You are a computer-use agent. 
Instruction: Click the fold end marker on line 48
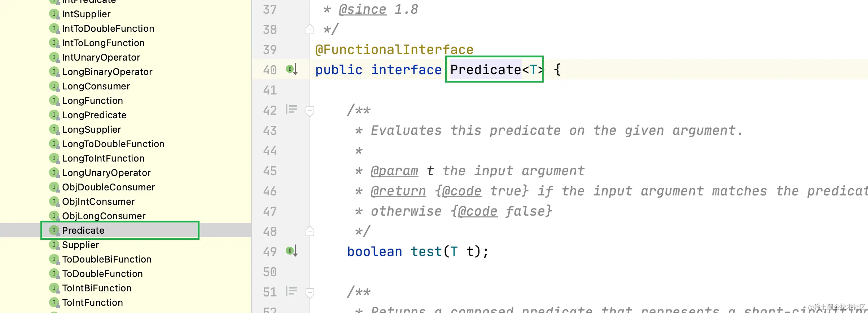point(310,231)
